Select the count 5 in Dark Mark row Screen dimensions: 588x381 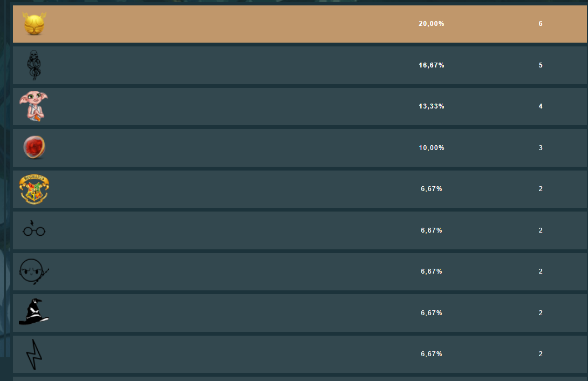(541, 65)
